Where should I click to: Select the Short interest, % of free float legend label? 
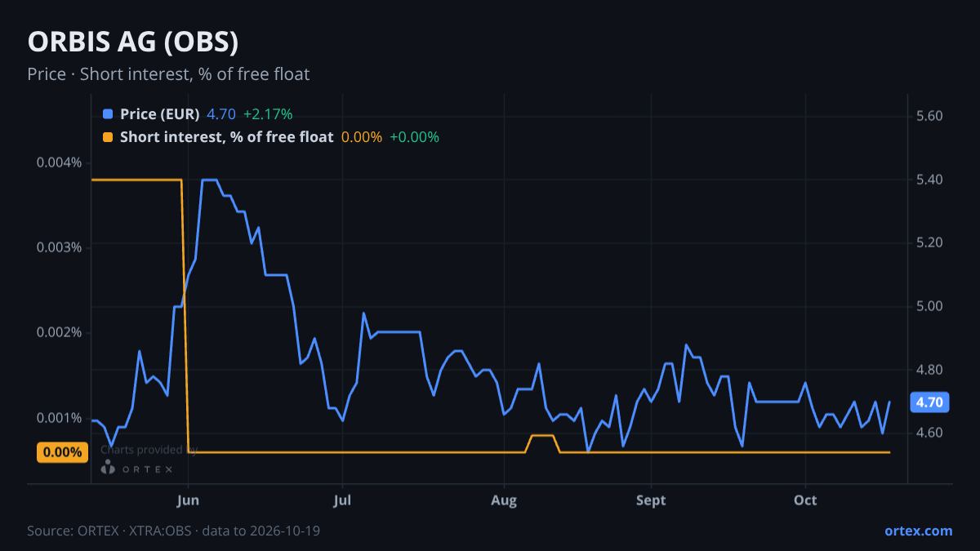226,137
